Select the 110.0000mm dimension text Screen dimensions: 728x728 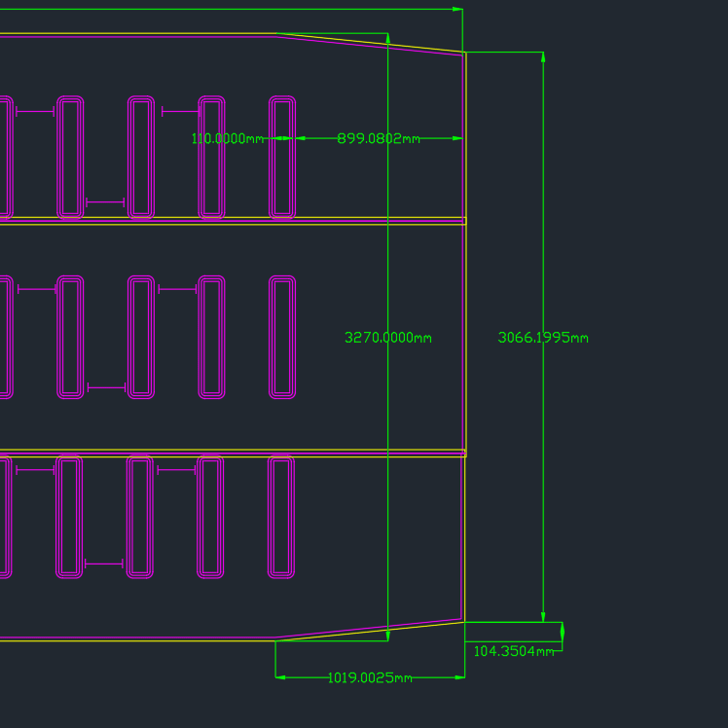coord(228,139)
